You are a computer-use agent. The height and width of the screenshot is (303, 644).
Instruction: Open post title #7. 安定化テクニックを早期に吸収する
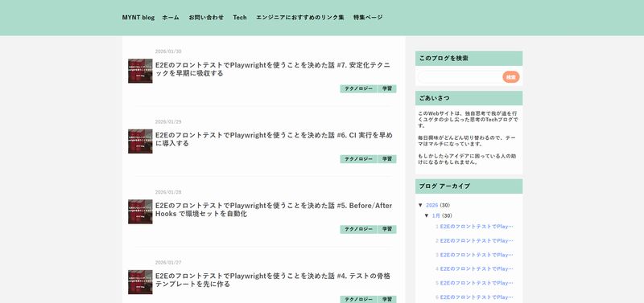pyautogui.click(x=273, y=69)
